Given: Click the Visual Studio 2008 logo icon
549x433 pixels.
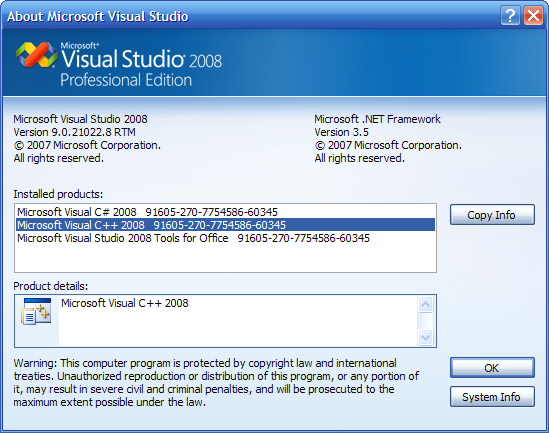Looking at the screenshot, I should coord(37,55).
